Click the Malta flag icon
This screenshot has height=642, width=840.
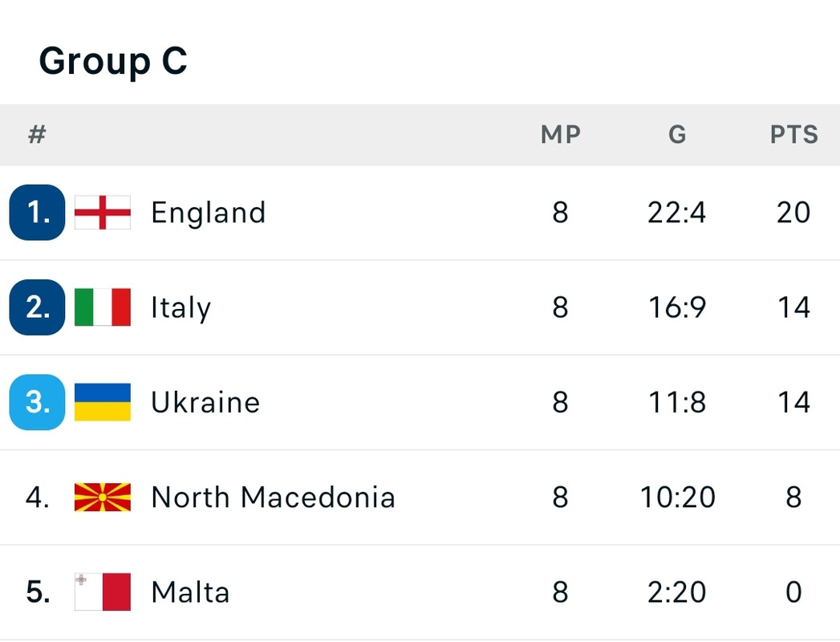(x=103, y=591)
